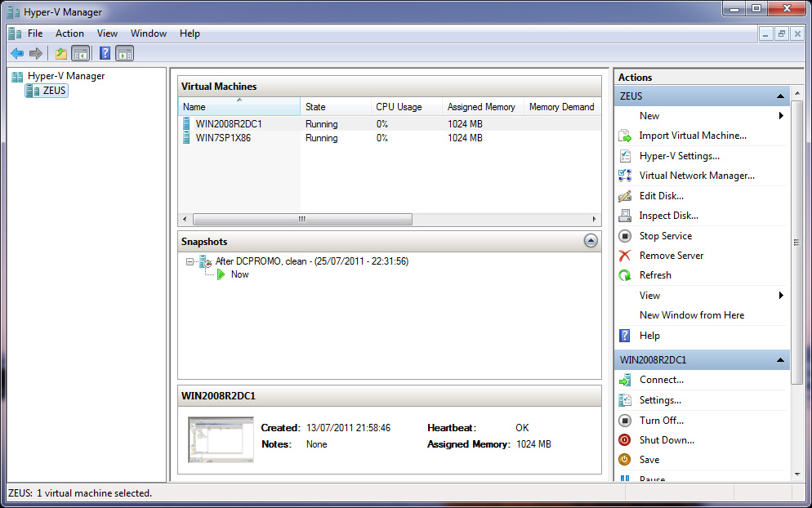This screenshot has width=812, height=508.
Task: Shut down WIN2008R2DC1
Action: pyautogui.click(x=666, y=439)
